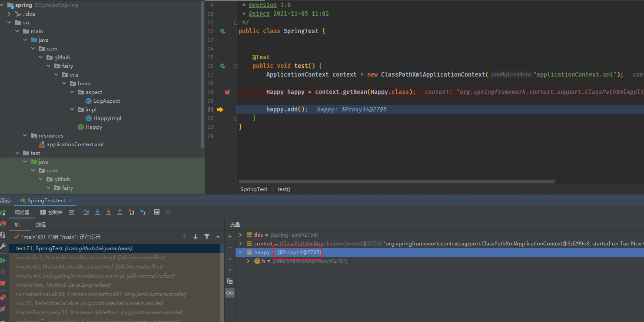Switch to the 控制台 console tab

pos(51,212)
